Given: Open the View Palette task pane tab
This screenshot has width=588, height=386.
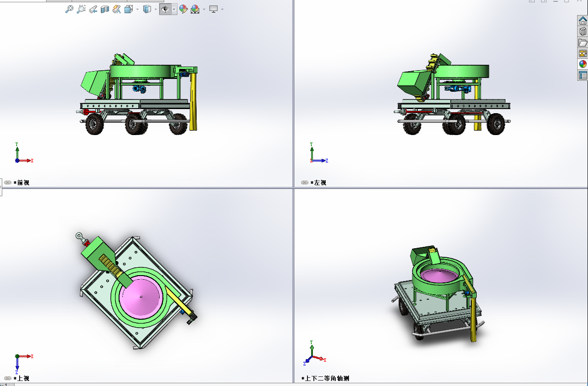Looking at the screenshot, I should (x=583, y=53).
